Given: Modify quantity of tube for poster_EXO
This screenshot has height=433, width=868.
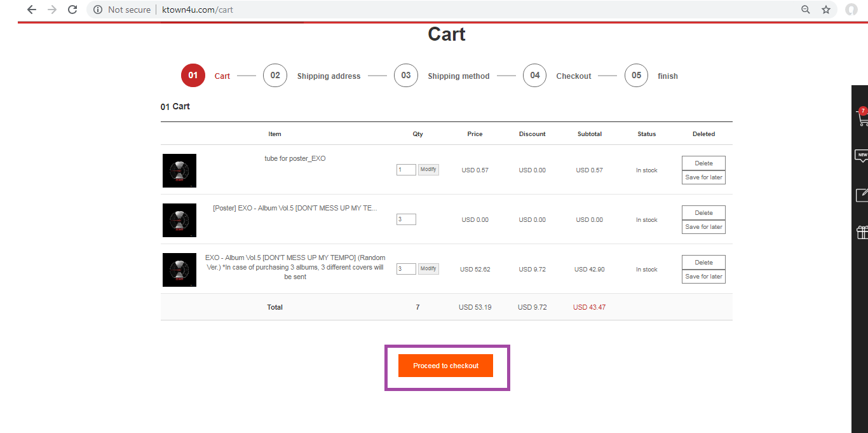Looking at the screenshot, I should coord(428,170).
